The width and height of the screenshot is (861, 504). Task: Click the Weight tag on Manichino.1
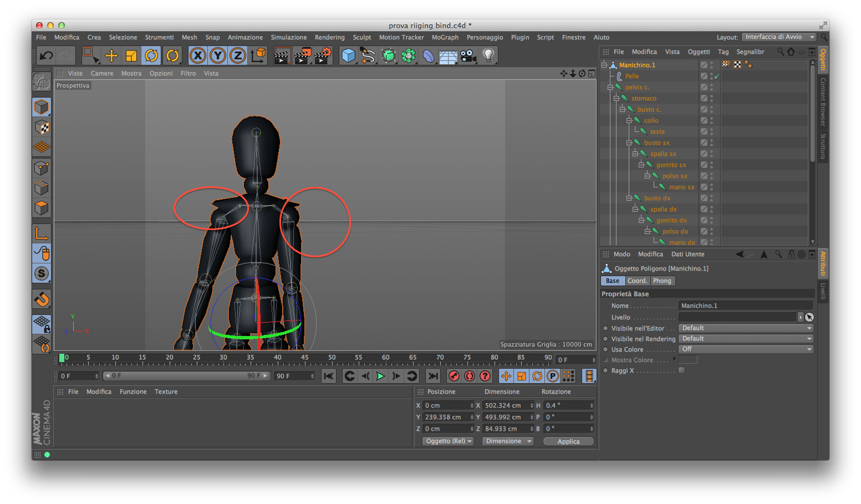tap(726, 65)
